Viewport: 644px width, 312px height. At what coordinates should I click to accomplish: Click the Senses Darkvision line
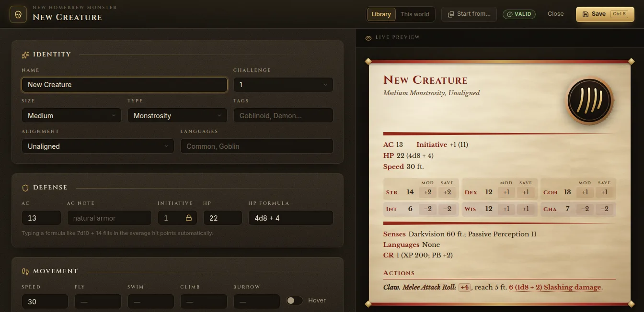pos(460,234)
